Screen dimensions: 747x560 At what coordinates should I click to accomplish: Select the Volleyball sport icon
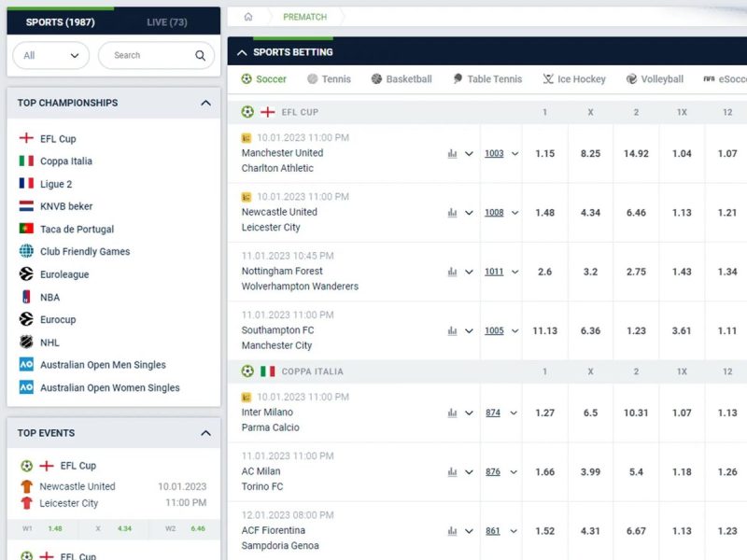point(631,79)
